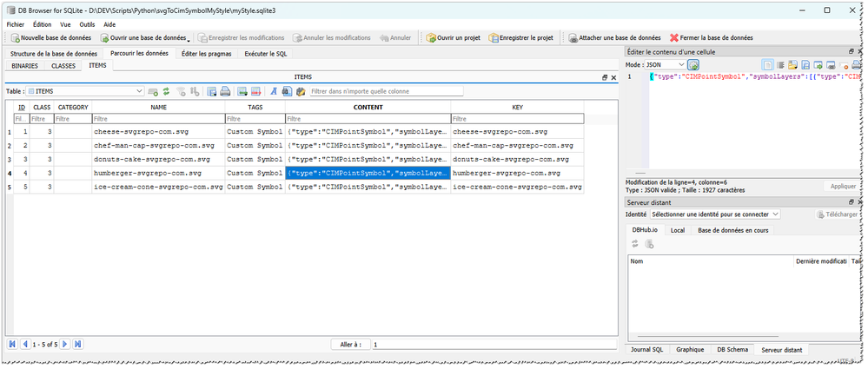Click the Aller à button
868x369 pixels.
point(351,344)
